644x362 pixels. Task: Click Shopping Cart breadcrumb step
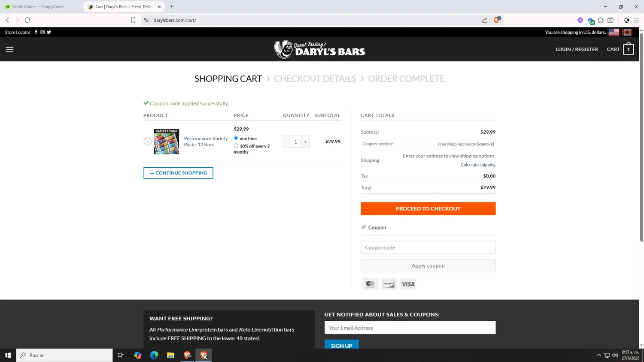tap(228, 79)
